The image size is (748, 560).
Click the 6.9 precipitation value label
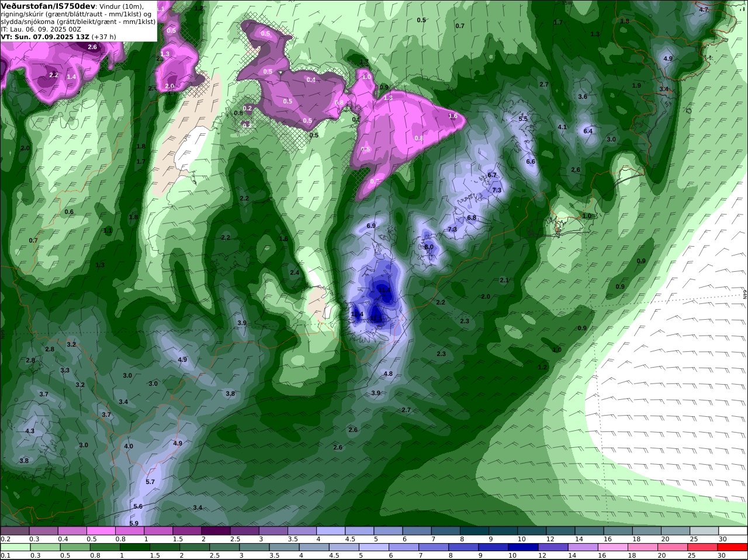(371, 226)
